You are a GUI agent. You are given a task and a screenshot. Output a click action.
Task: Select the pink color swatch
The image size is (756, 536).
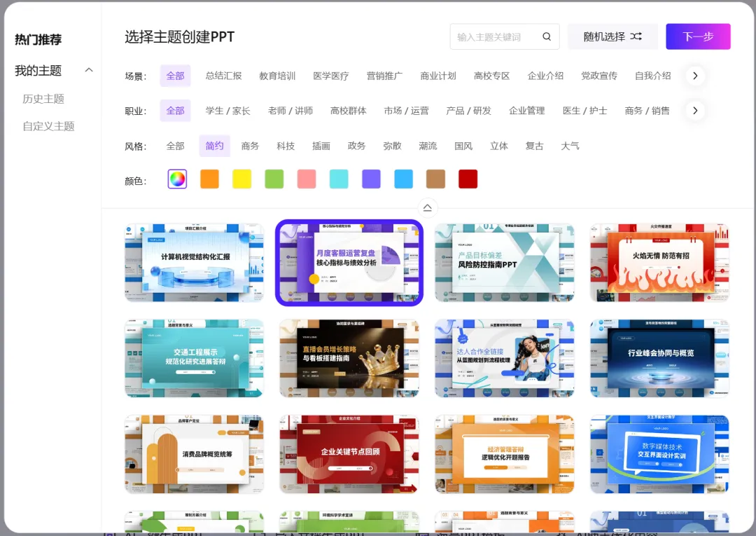306,179
